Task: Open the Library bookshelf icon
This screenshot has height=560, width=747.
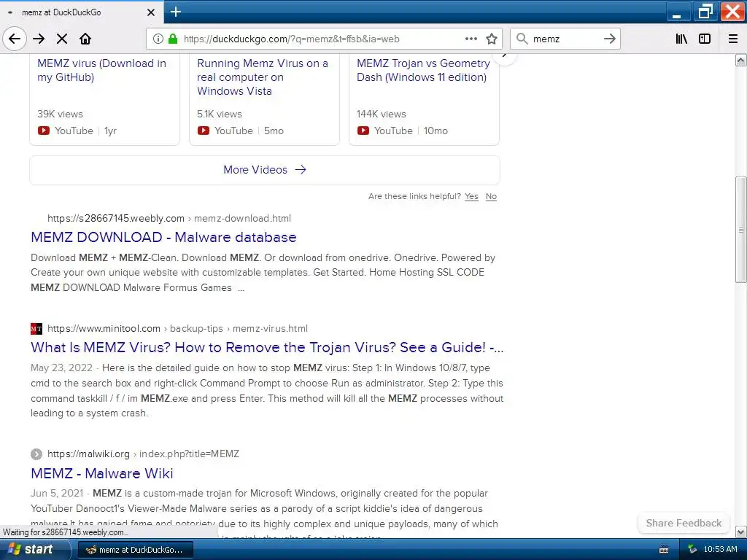Action: (x=681, y=39)
